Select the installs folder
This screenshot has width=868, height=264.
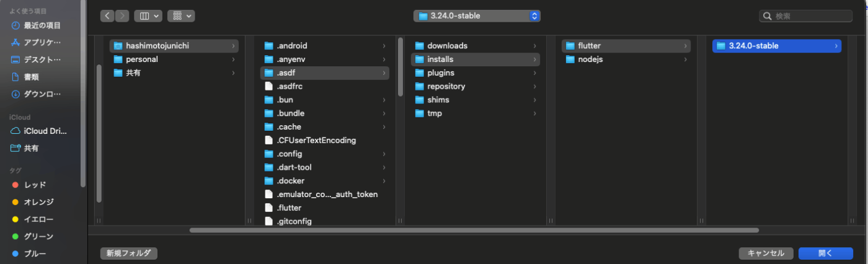click(475, 59)
